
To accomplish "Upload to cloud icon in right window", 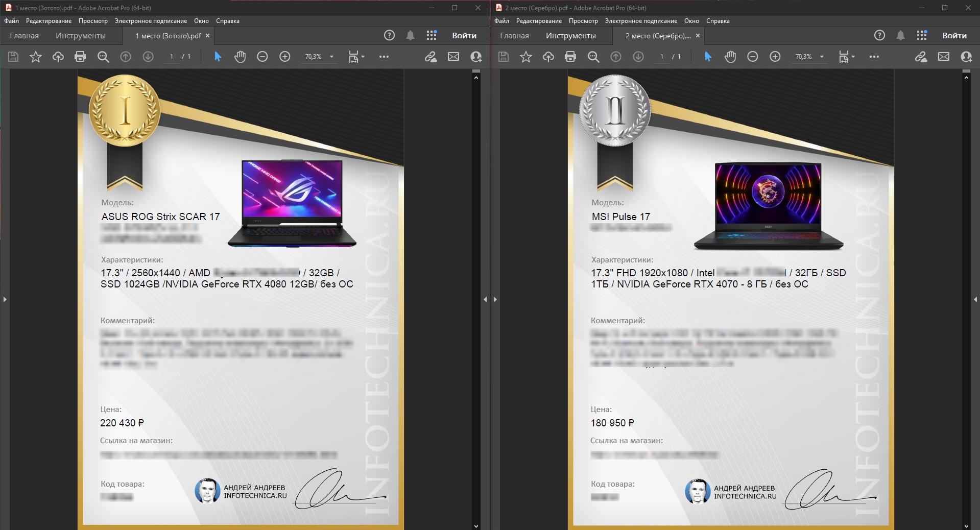I will [x=548, y=57].
